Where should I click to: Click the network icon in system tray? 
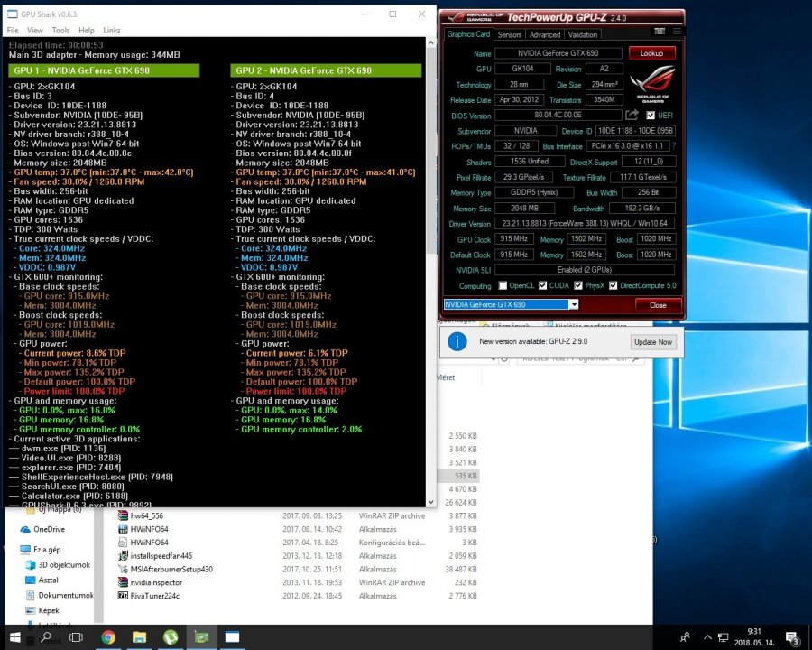[x=723, y=637]
